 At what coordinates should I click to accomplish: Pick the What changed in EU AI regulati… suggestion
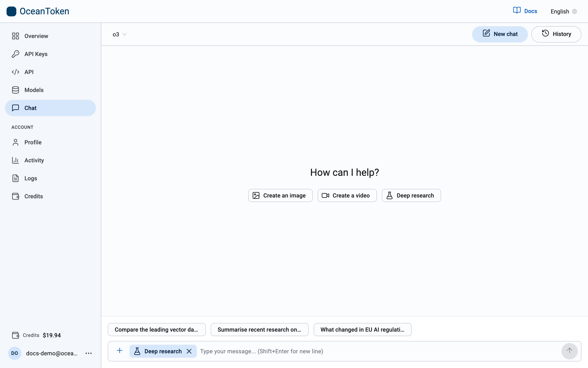tap(362, 330)
